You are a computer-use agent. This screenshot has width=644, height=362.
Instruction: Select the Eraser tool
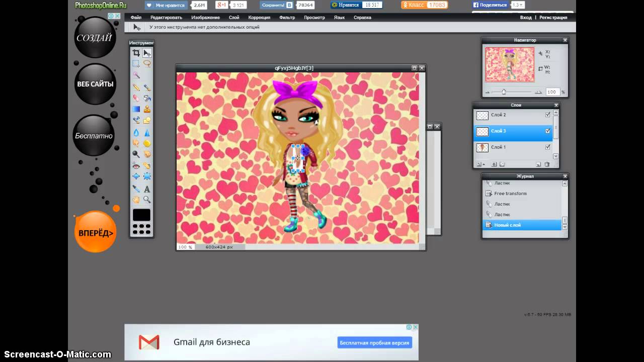coord(136,98)
